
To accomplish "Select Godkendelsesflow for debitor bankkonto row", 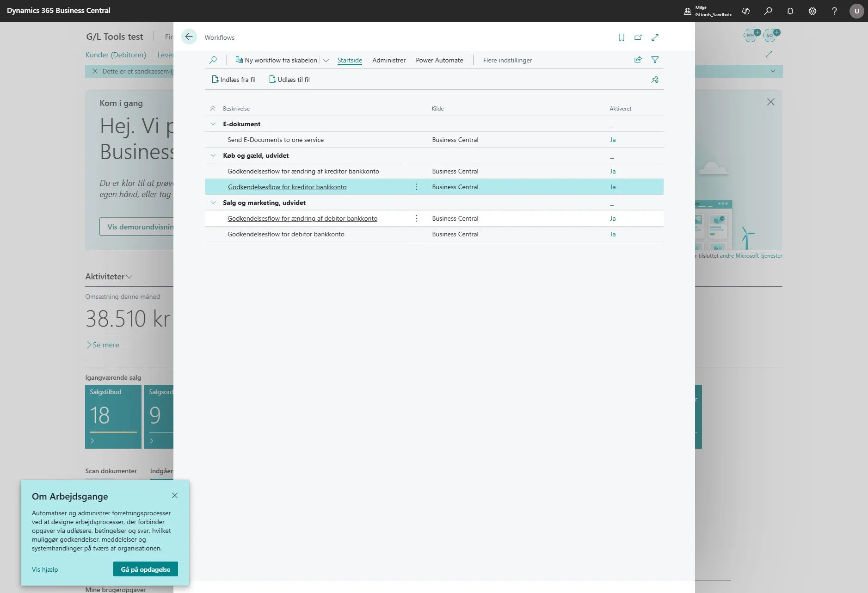I will [434, 234].
